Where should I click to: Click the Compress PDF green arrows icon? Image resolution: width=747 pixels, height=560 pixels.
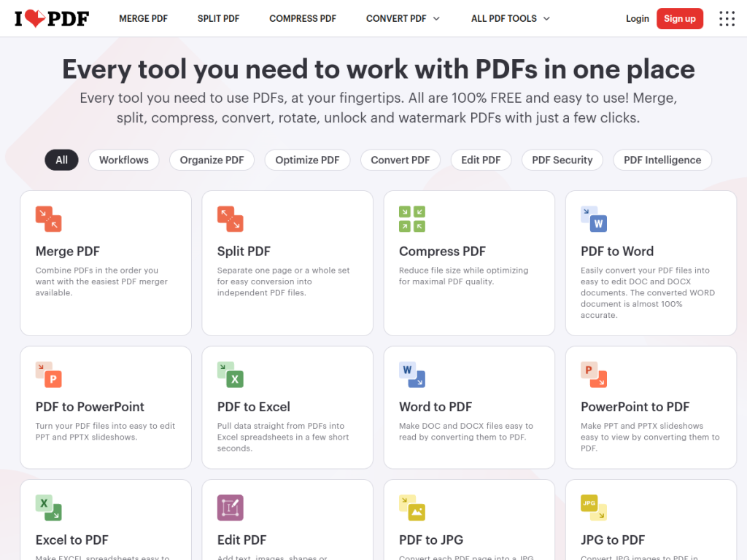pos(412,219)
